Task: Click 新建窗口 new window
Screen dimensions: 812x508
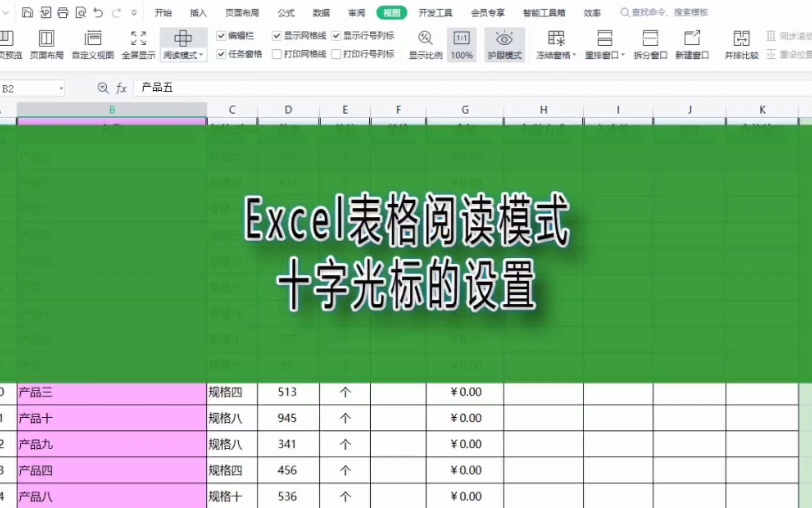Action: pyautogui.click(x=692, y=45)
